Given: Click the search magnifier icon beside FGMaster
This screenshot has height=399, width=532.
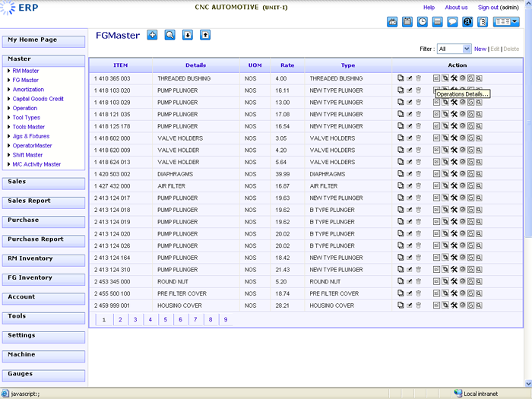Looking at the screenshot, I should point(169,35).
